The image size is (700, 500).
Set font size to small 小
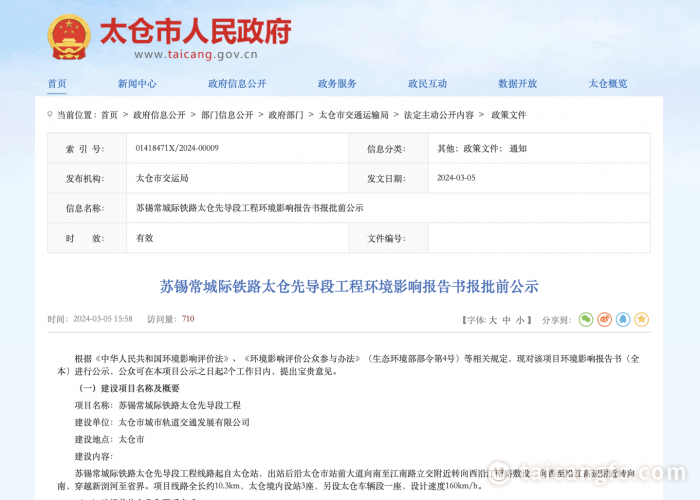(x=520, y=320)
